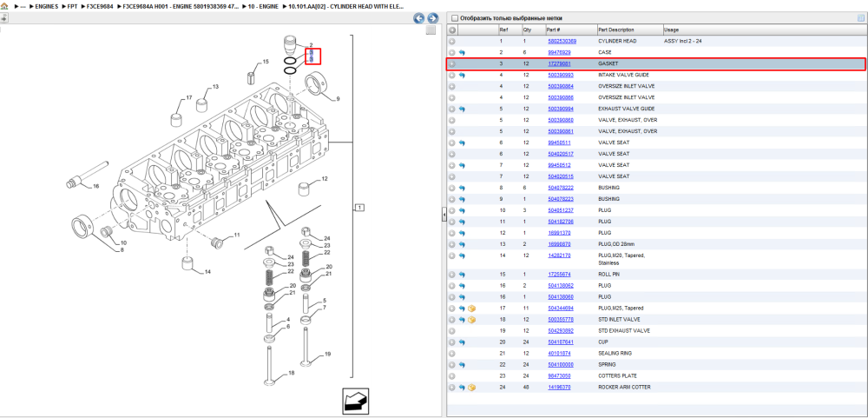Select callout 18 beside the inlet valve
This screenshot has width=868, height=418.
(x=291, y=374)
